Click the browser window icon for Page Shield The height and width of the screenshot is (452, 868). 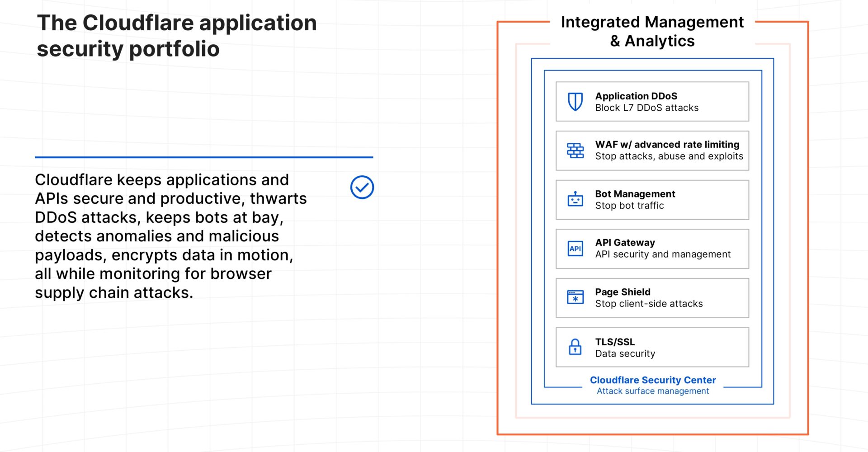pos(575,297)
